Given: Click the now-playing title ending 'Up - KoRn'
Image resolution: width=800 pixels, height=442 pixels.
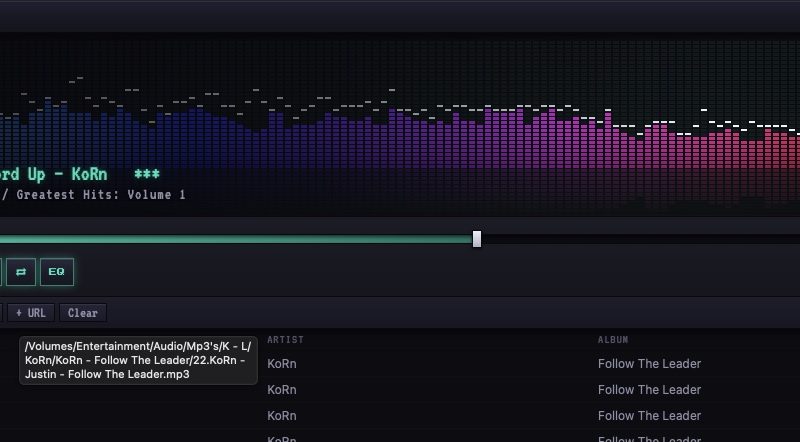Looking at the screenshot, I should pyautogui.click(x=54, y=174).
